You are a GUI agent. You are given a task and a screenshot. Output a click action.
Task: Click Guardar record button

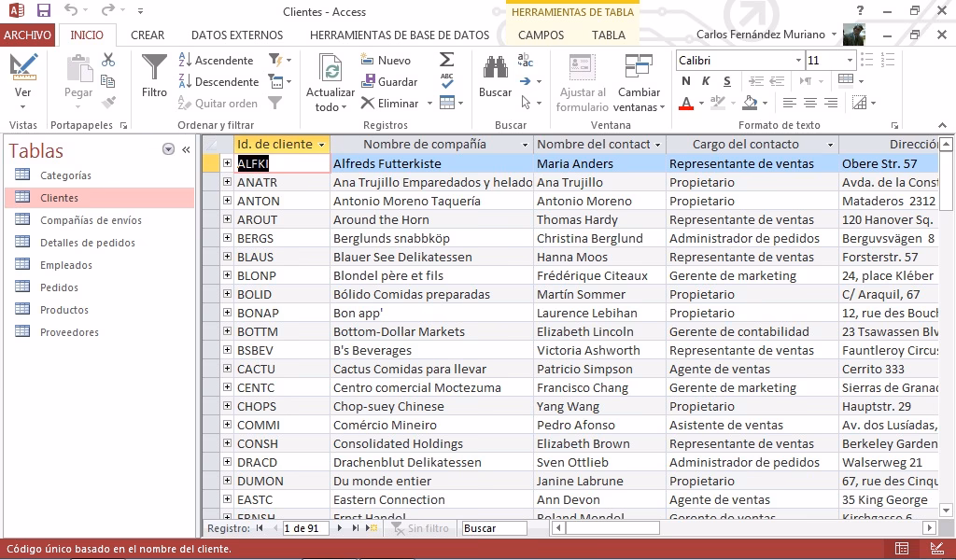click(389, 81)
